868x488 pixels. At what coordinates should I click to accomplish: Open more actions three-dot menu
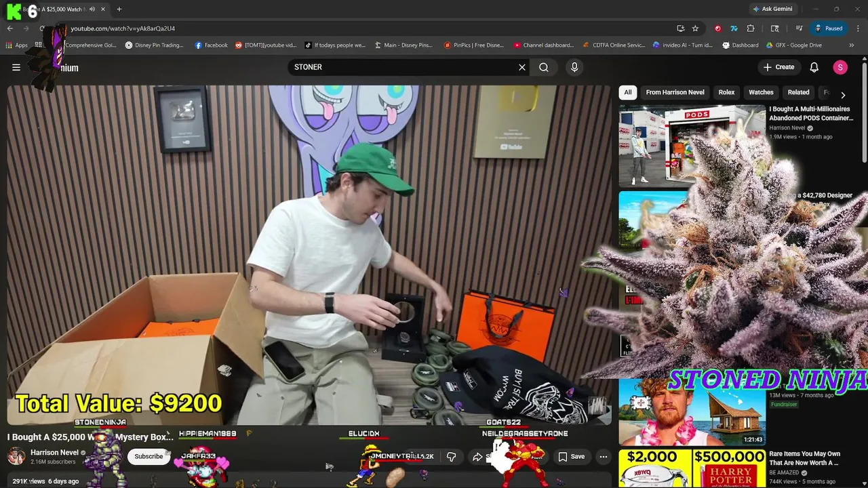tap(604, 457)
